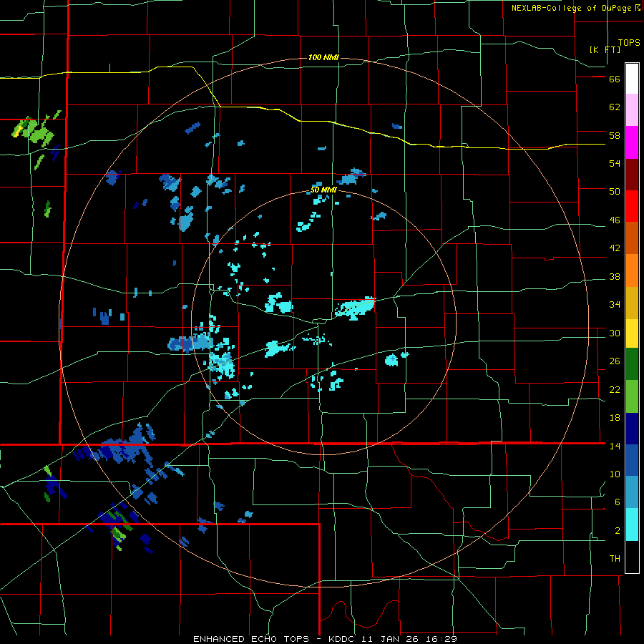The height and width of the screenshot is (644, 644).
Task: Click the 50 NMI range ring label
Action: [323, 190]
